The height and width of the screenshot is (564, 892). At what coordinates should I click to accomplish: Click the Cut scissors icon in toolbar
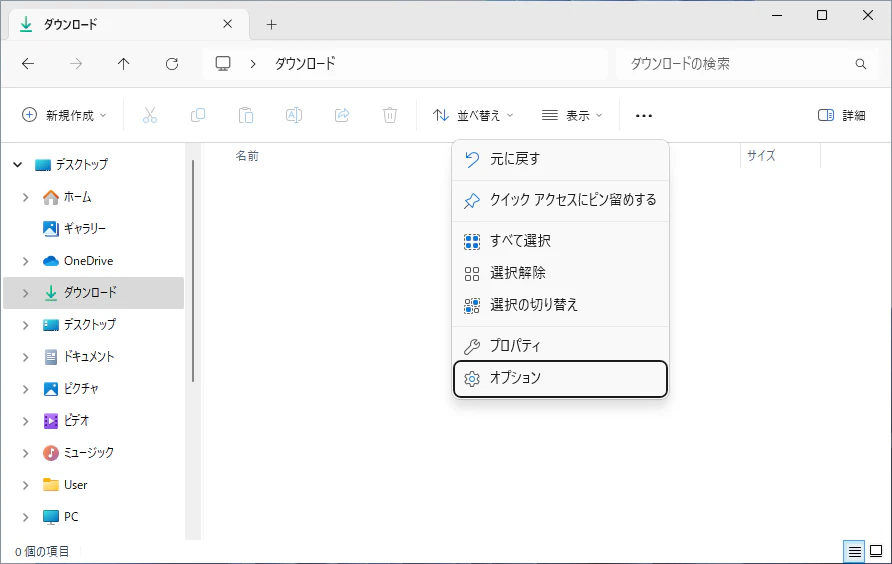click(150, 116)
